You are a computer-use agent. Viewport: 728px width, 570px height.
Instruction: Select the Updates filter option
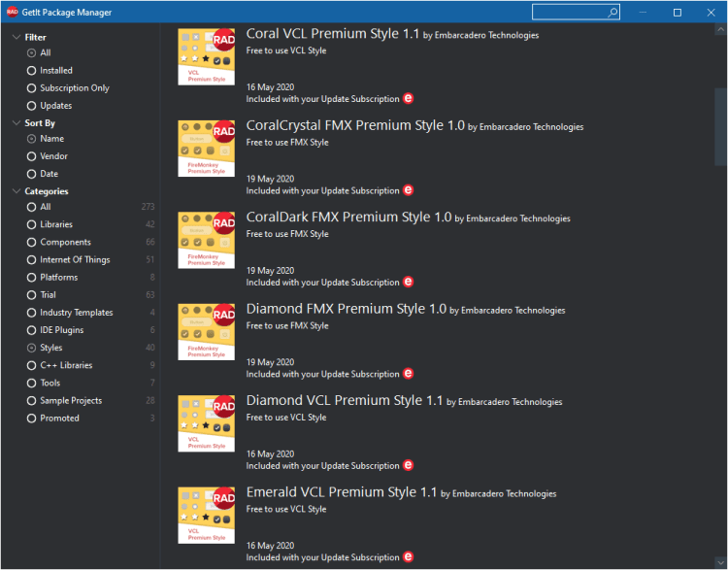click(x=50, y=106)
